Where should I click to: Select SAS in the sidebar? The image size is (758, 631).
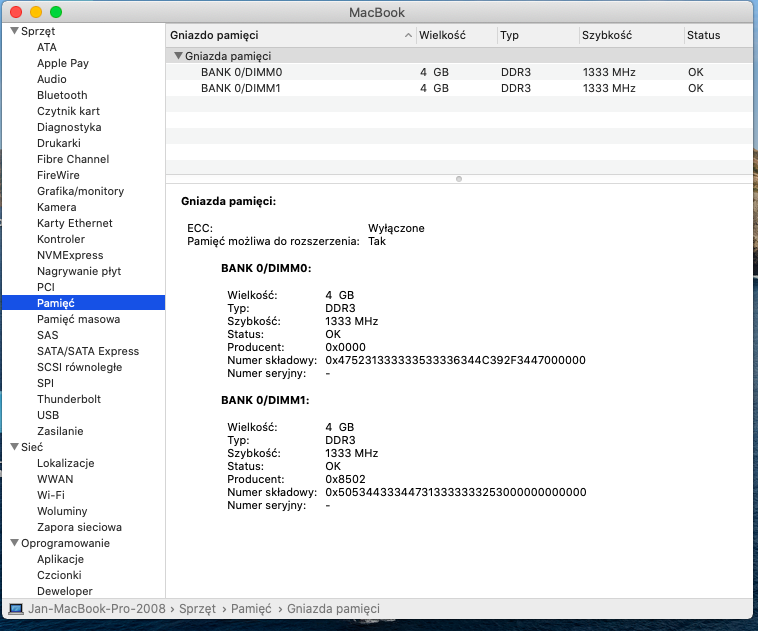(x=47, y=335)
